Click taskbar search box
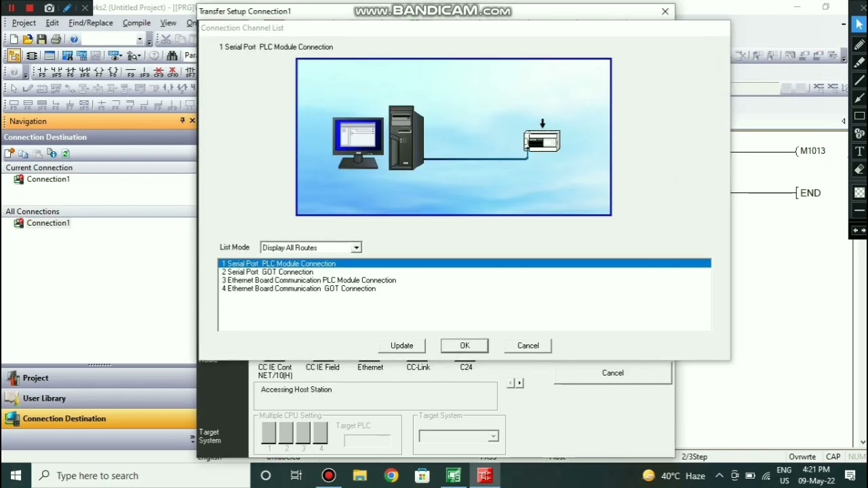 (141, 475)
